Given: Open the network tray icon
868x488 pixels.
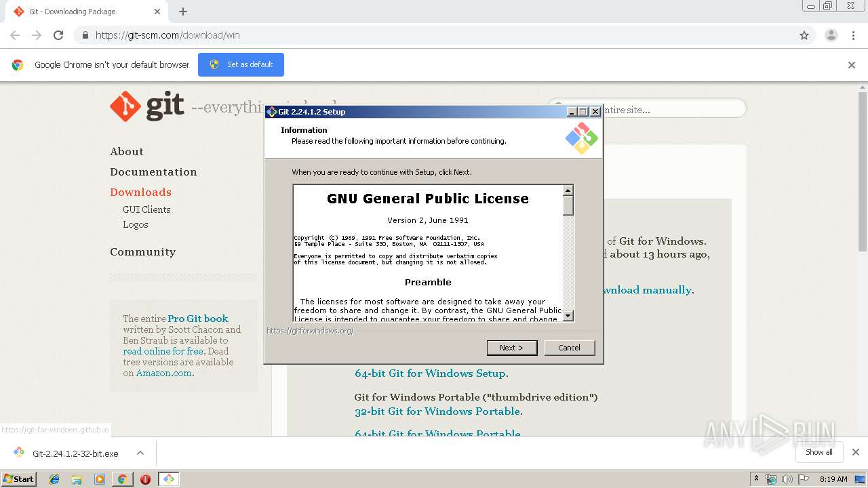Looking at the screenshot, I should [771, 479].
